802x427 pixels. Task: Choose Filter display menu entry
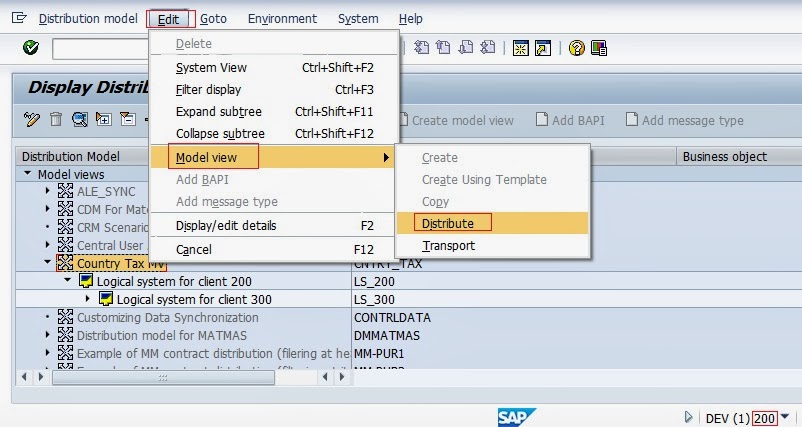275,89
